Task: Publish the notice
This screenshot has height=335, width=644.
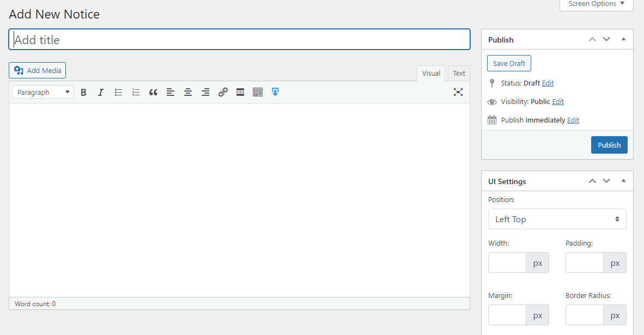Action: (x=609, y=144)
